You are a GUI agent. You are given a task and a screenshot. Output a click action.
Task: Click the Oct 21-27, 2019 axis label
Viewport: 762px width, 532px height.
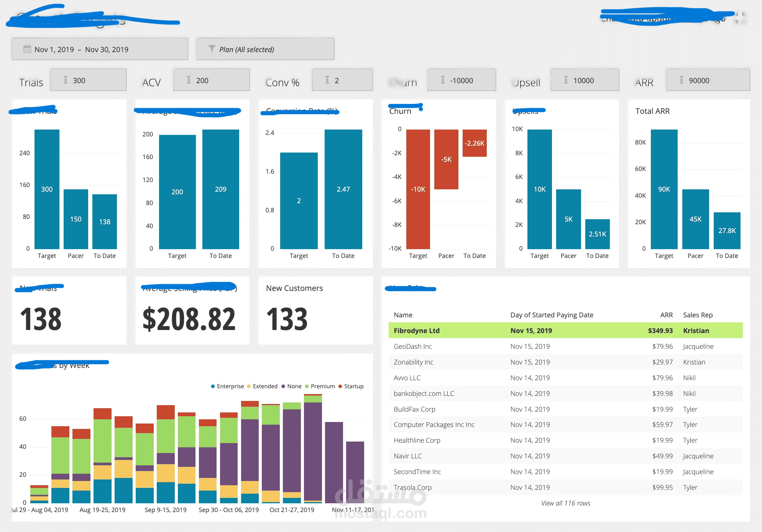[x=292, y=510]
